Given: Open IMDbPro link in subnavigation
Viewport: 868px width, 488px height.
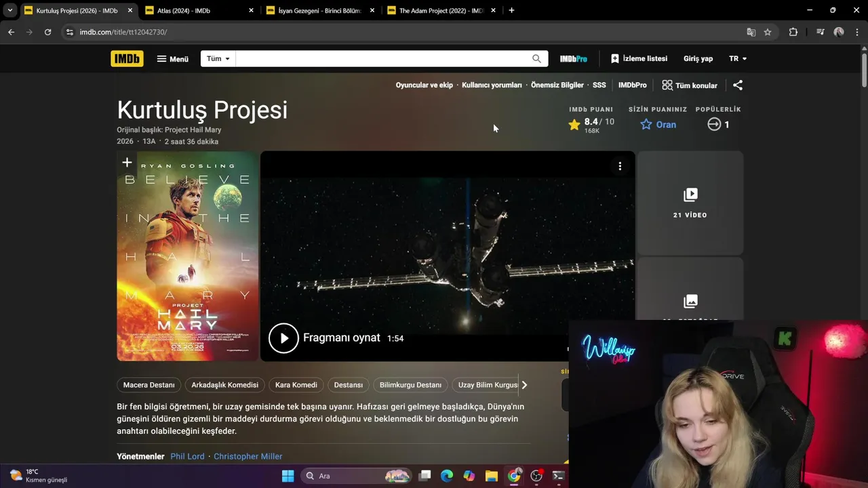Looking at the screenshot, I should click(633, 85).
